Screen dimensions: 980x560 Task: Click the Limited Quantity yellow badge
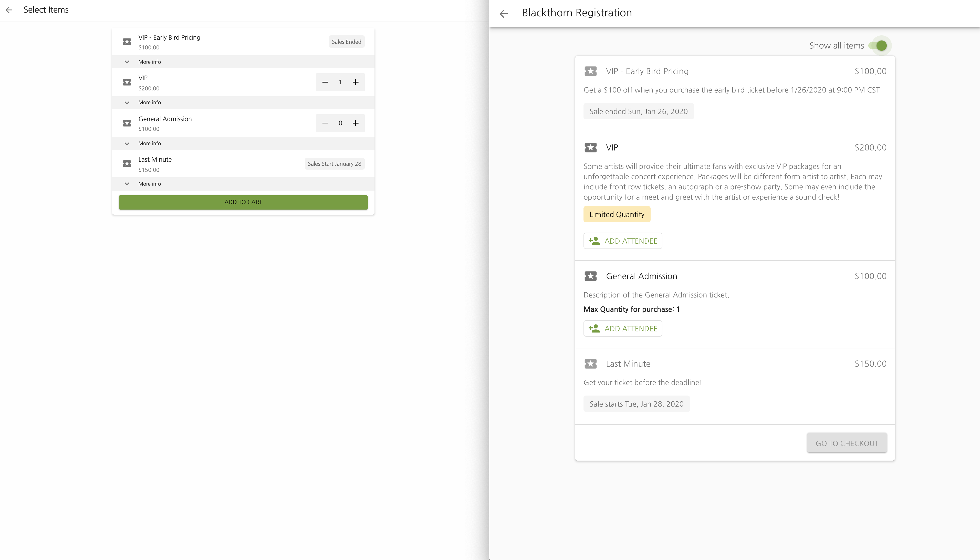coord(617,215)
